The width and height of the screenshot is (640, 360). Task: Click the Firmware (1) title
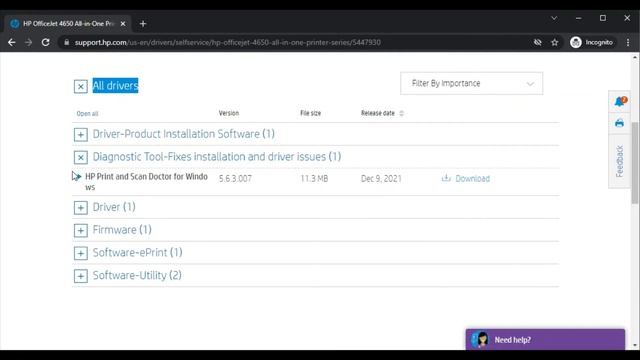(x=122, y=230)
